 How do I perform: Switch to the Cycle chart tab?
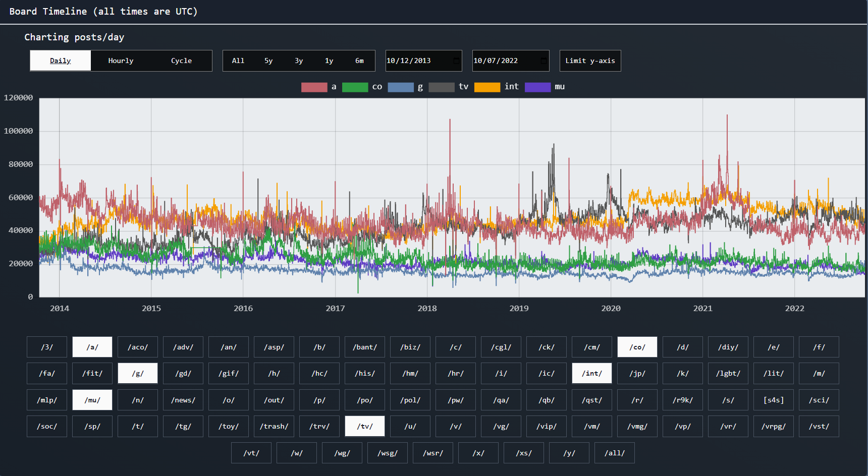[182, 61]
